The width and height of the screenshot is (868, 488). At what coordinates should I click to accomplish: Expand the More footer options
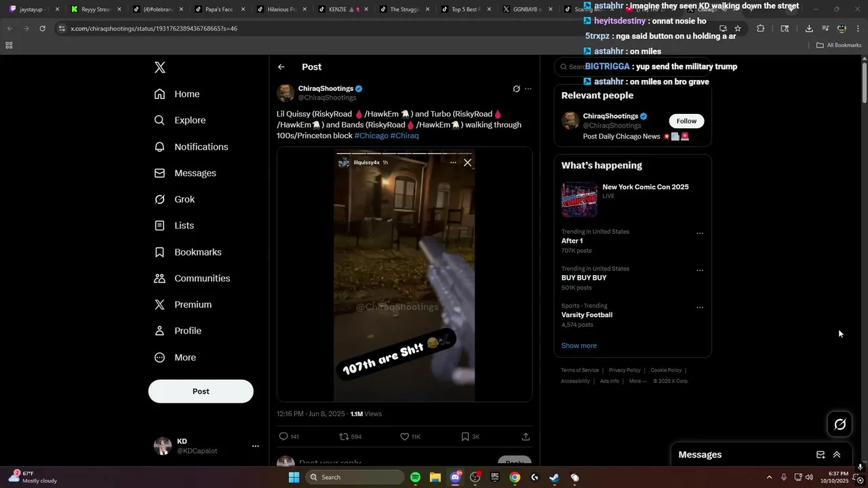tap(637, 381)
